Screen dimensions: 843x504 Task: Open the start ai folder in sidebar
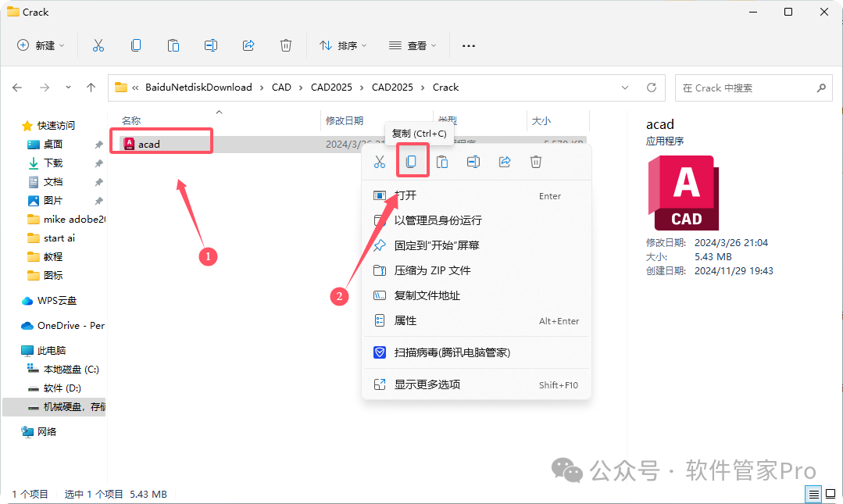point(51,238)
